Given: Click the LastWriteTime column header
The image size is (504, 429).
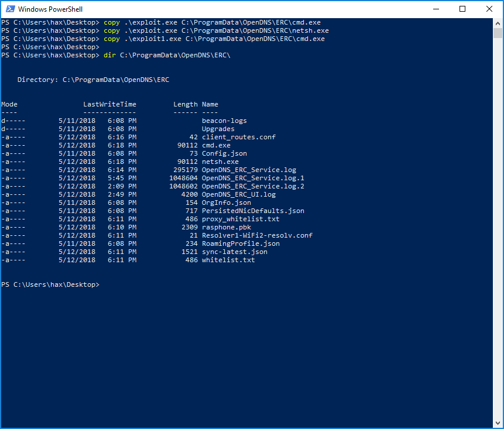Looking at the screenshot, I should [109, 104].
